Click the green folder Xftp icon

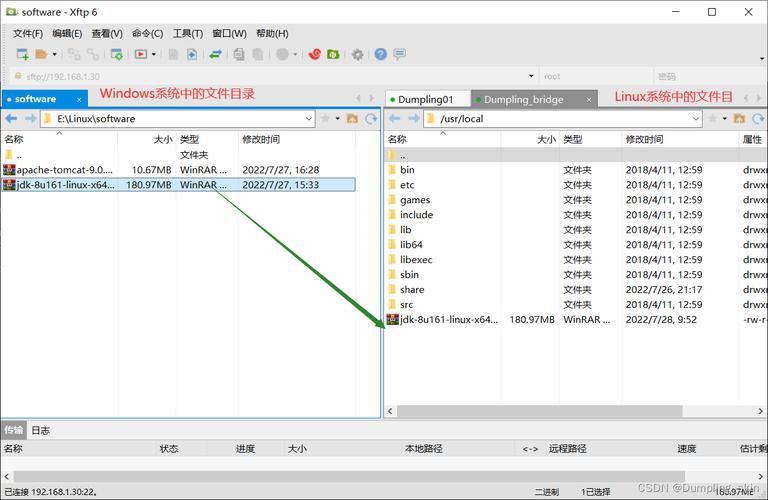334,54
